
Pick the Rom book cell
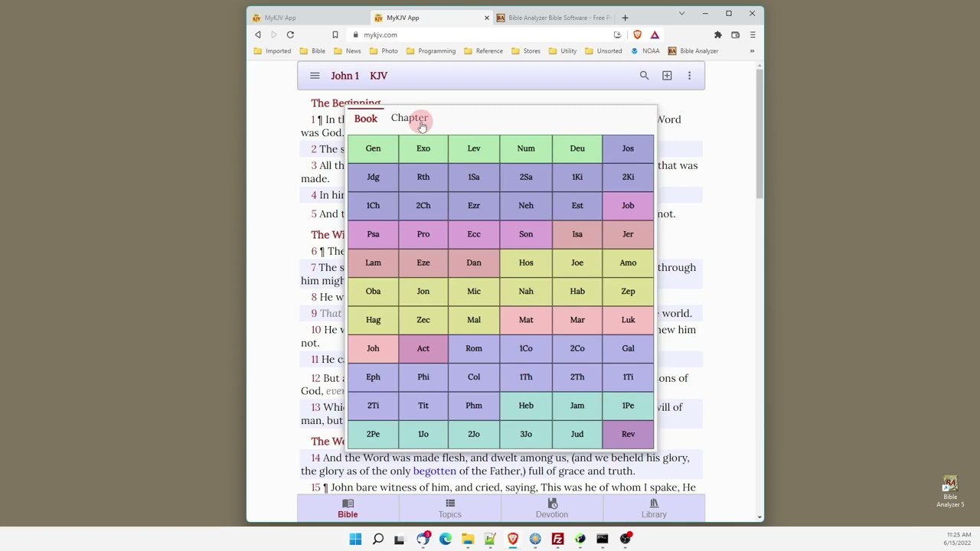click(x=474, y=348)
